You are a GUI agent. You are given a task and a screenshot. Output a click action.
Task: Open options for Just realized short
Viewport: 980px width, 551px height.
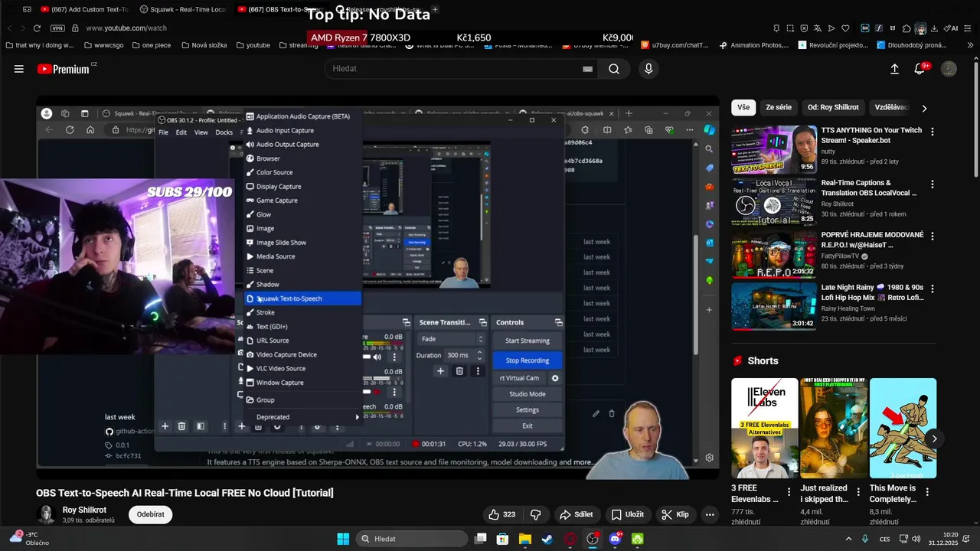[x=858, y=492]
